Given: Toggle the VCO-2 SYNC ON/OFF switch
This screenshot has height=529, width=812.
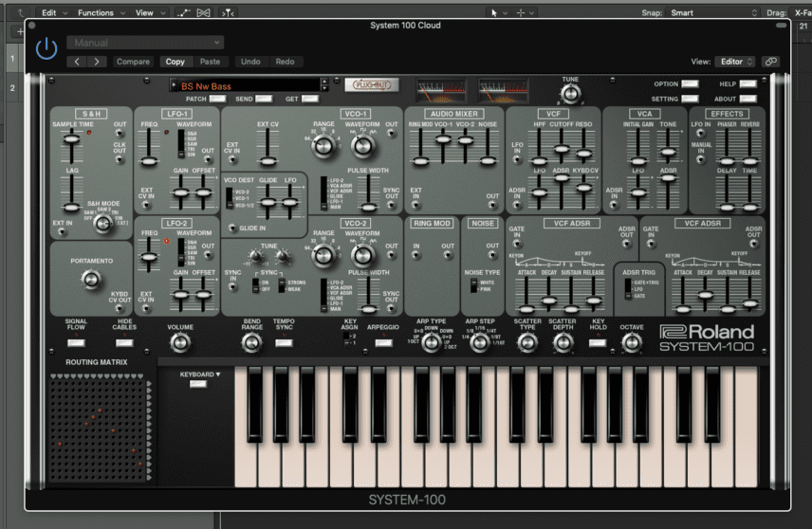Looking at the screenshot, I should point(255,285).
